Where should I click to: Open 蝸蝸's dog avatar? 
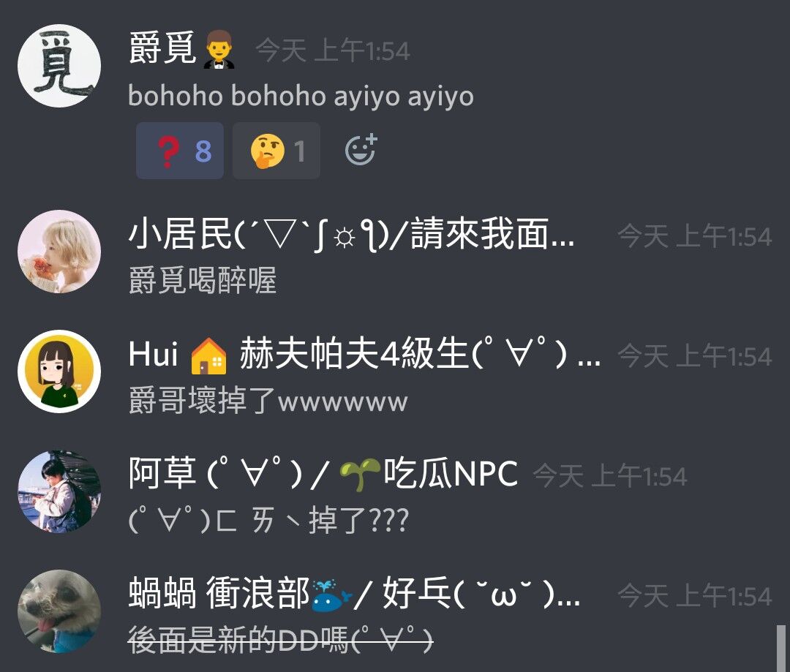[x=59, y=611]
